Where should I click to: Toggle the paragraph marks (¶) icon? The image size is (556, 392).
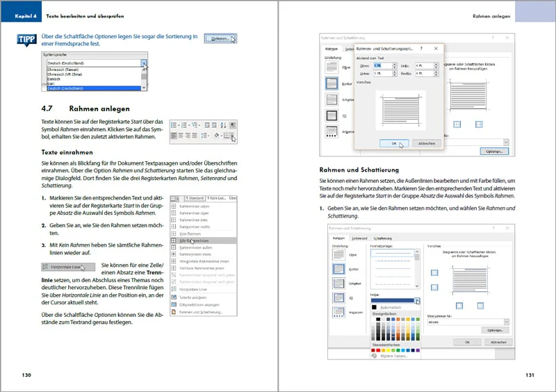(x=233, y=125)
